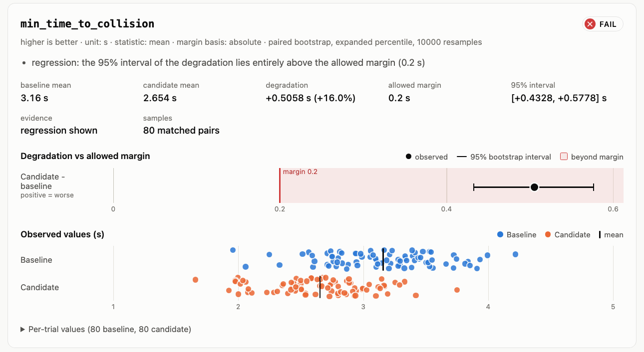The image size is (644, 352).
Task: Click the min_time_to_collision title
Action: click(87, 23)
